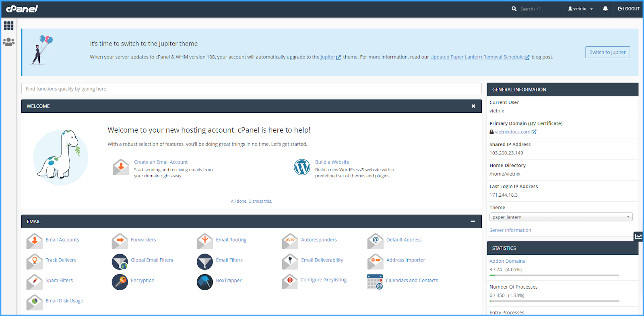This screenshot has width=644, height=316.
Task: Click the Autoresponders text link
Action: (319, 240)
